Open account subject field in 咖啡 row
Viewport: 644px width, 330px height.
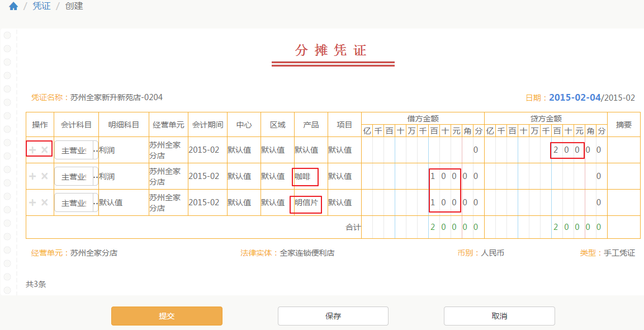click(77, 177)
